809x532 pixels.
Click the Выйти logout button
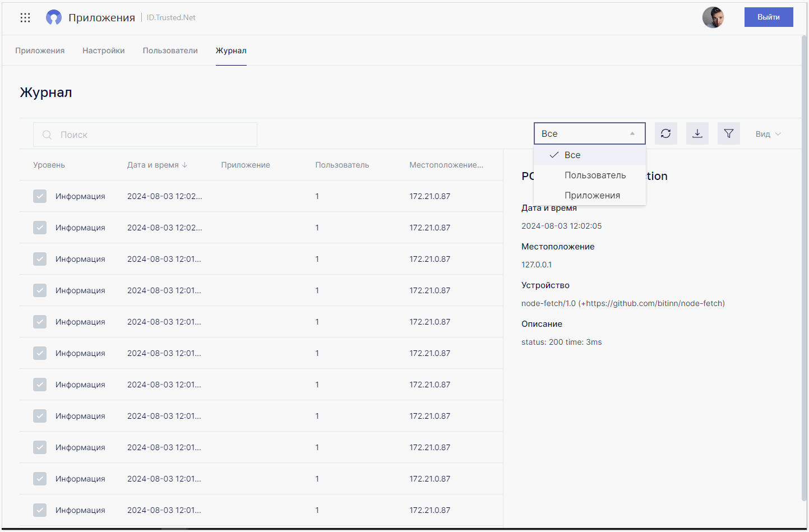coord(769,17)
